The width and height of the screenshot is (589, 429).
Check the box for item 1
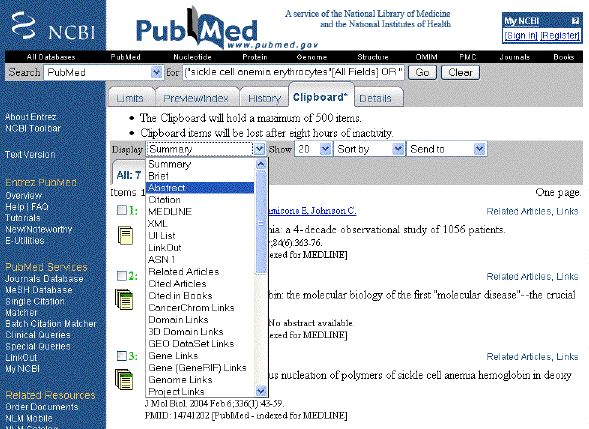[x=122, y=210]
